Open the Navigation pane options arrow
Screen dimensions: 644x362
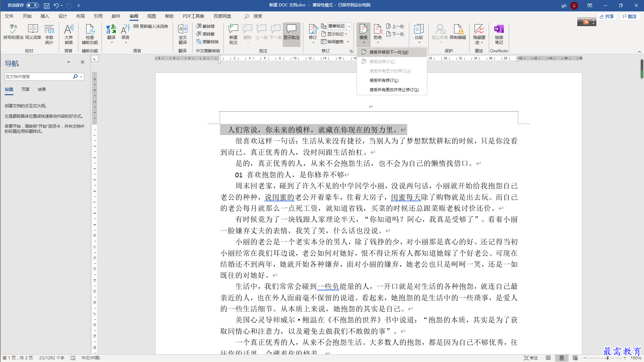point(68,62)
